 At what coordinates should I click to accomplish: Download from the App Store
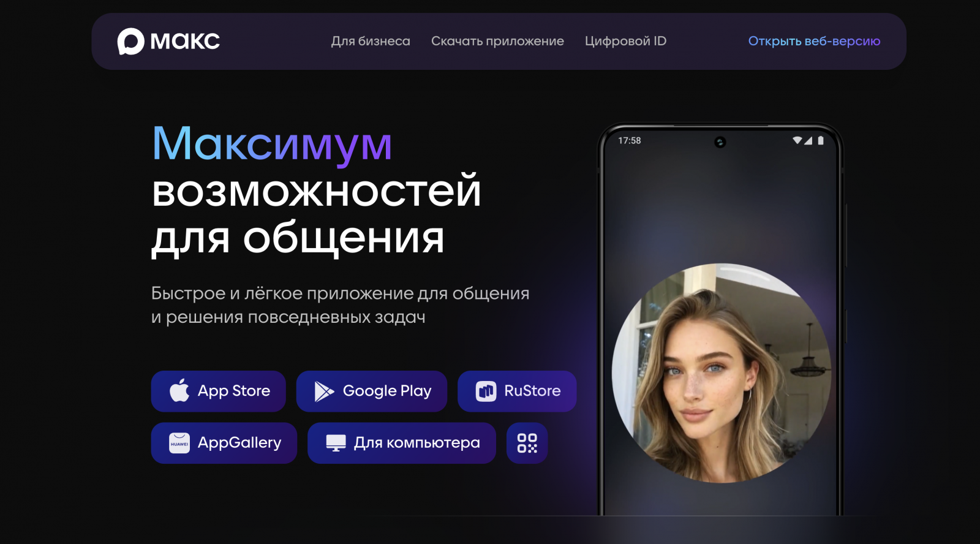219,391
